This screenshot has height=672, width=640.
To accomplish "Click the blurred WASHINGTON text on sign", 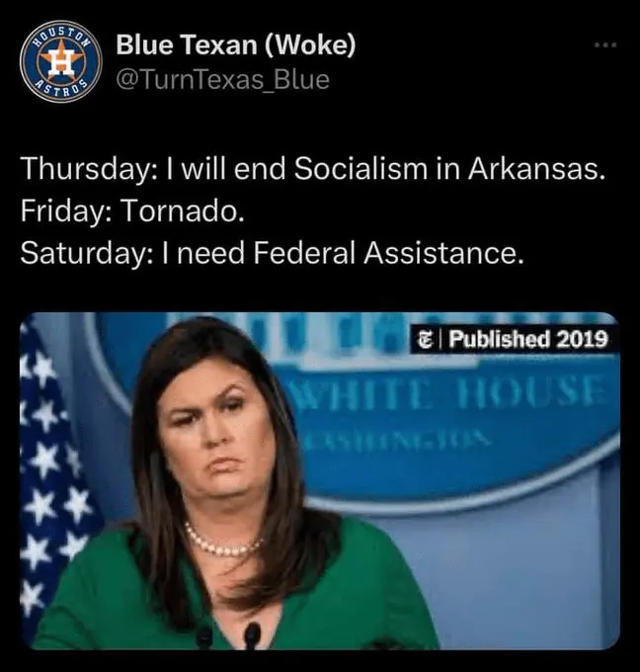I will 396,442.
